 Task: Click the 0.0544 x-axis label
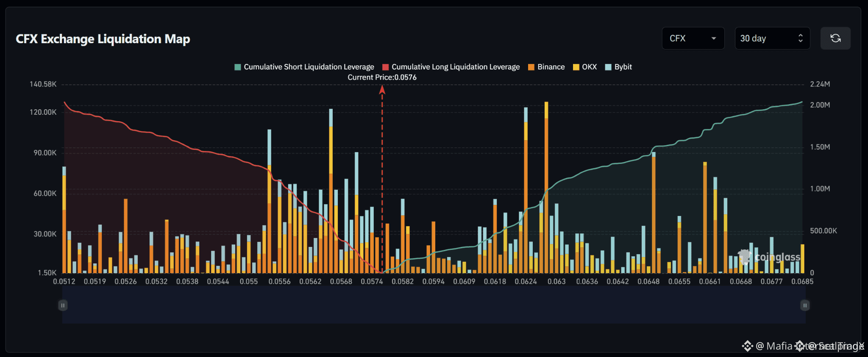(x=218, y=282)
